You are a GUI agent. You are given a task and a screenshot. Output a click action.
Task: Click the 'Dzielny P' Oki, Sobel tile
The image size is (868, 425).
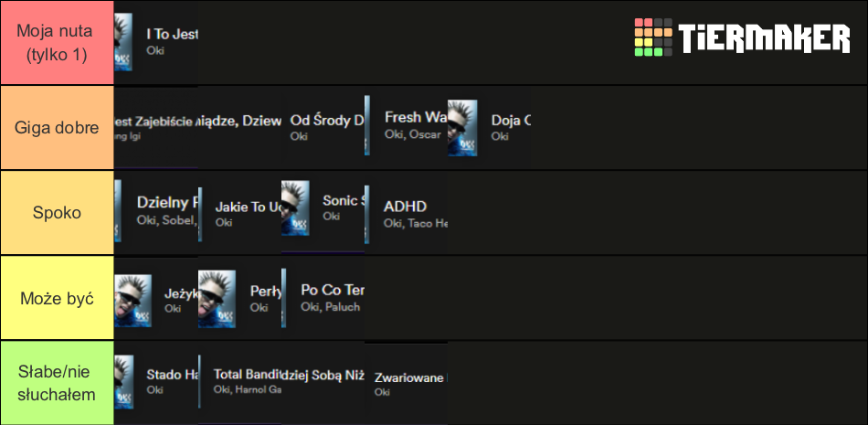[156, 213]
